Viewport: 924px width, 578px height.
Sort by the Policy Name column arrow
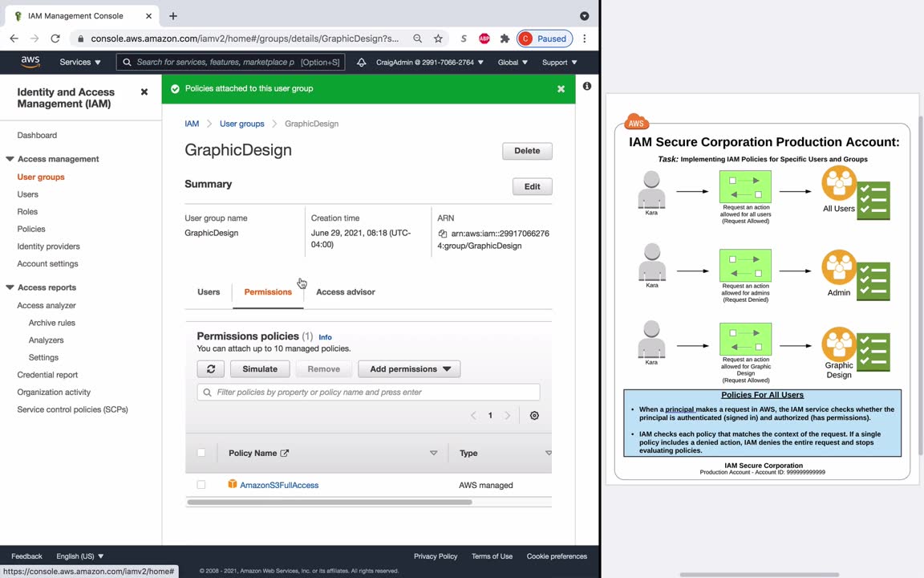coord(434,453)
